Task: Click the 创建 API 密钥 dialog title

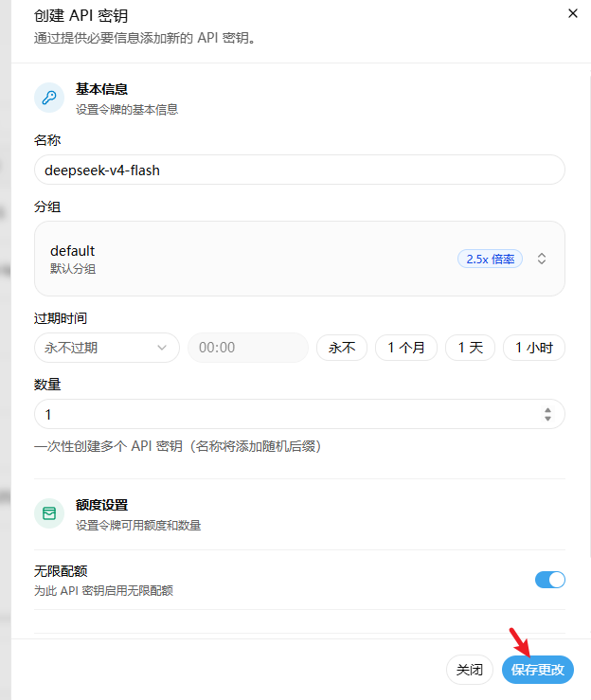Action: tap(81, 15)
